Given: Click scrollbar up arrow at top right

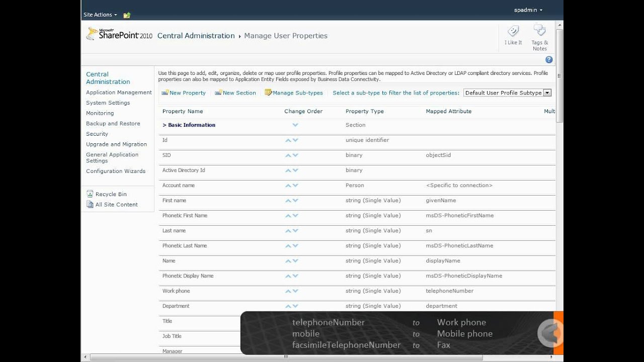Looking at the screenshot, I should tap(559, 25).
